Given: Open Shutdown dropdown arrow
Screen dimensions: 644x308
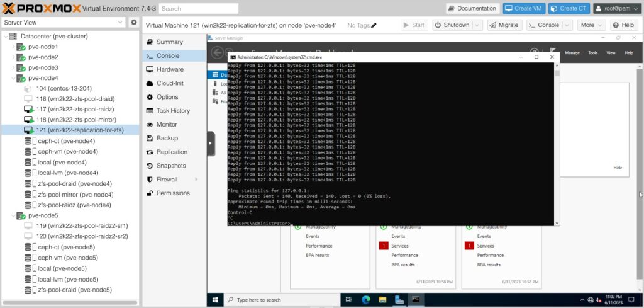Looking at the screenshot, I should pos(477,25).
